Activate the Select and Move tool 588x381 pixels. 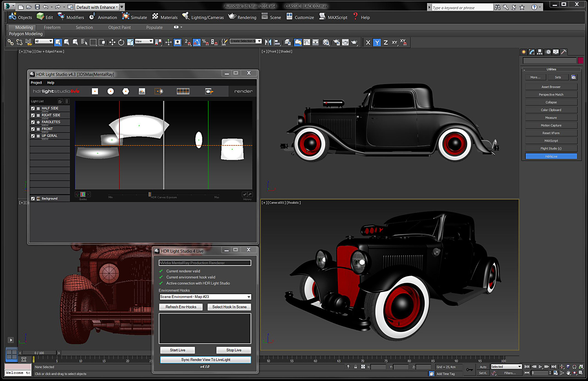[112, 42]
